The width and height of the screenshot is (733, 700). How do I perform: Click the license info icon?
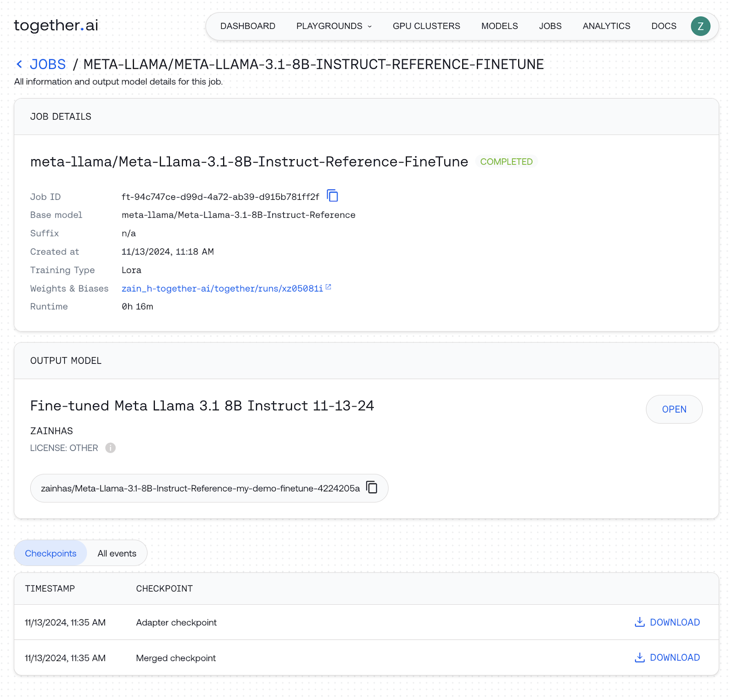110,448
